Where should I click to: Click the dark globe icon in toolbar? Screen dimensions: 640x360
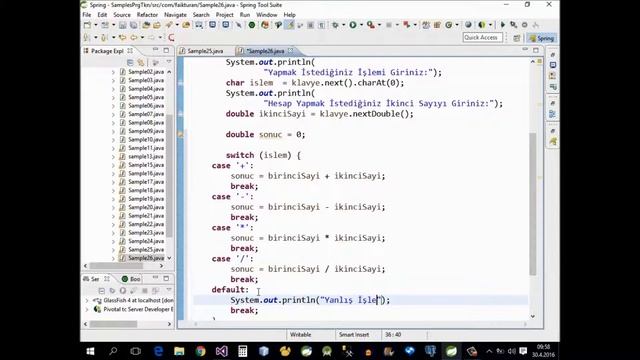coord(468,25)
